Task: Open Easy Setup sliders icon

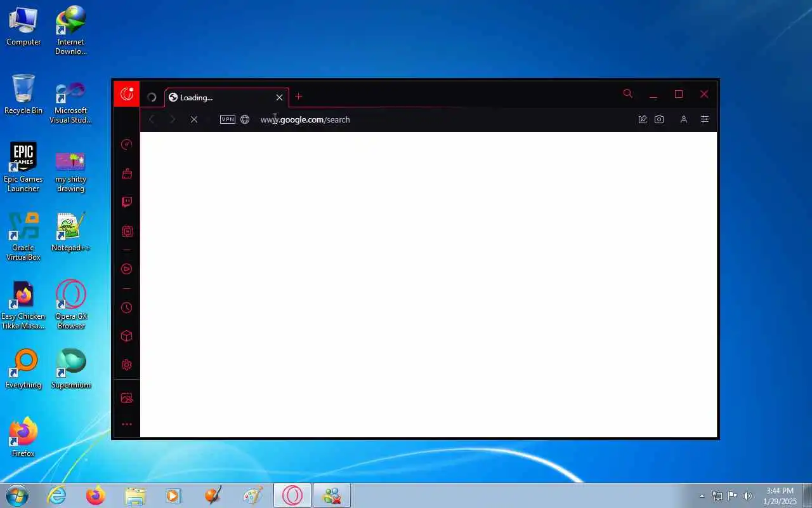Action: (x=705, y=119)
